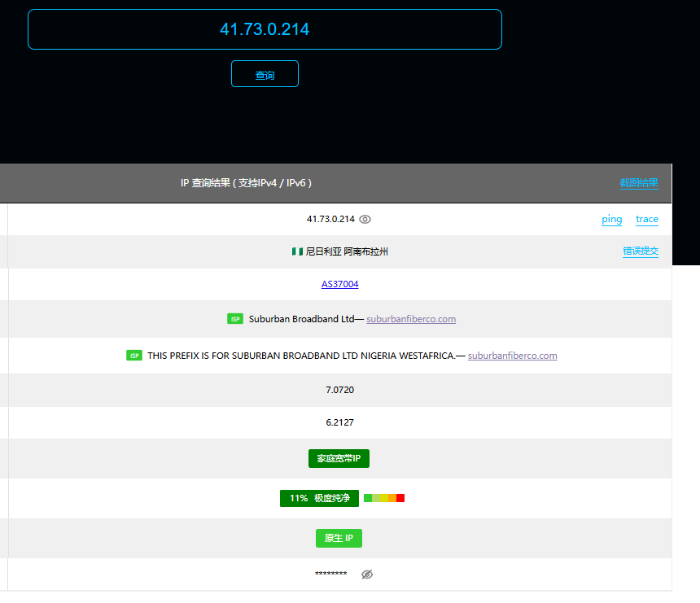Click the ISP badge beside THIS PREFIX text

(x=134, y=356)
